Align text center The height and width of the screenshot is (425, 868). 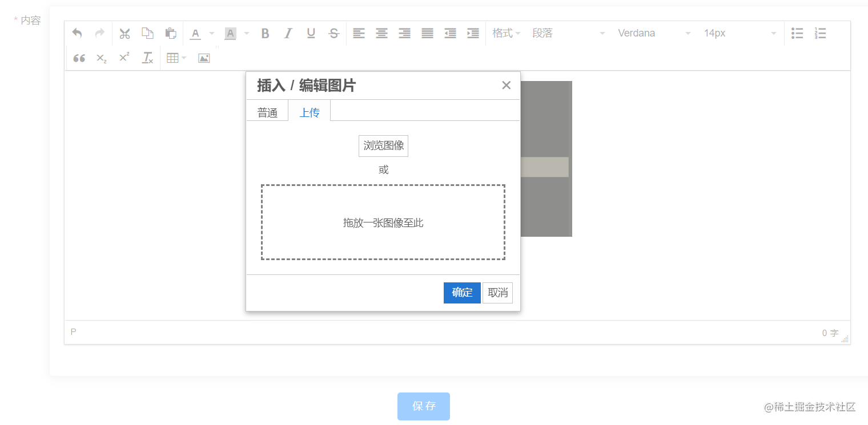[x=381, y=33]
